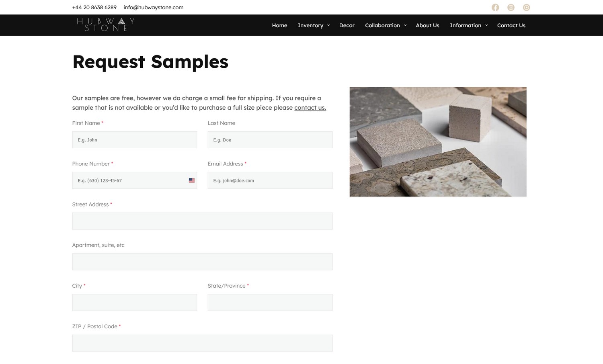
Task: Focus the Phone Number input field
Action: 135,180
